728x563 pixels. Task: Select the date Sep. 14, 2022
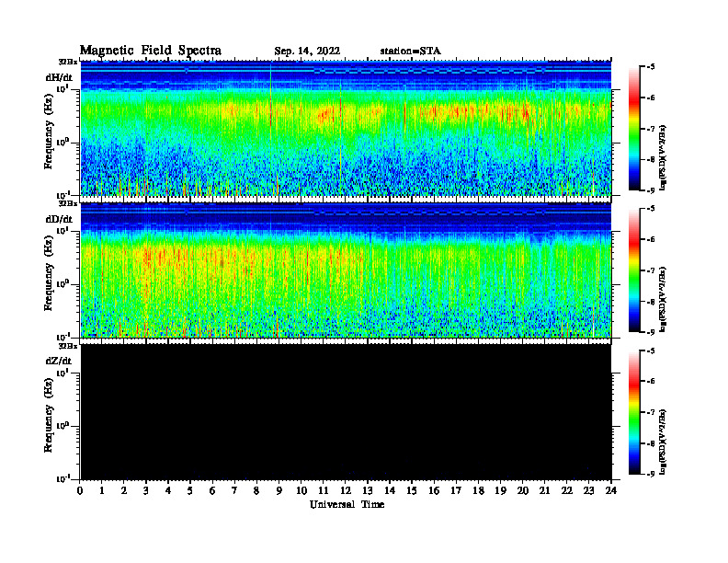307,52
